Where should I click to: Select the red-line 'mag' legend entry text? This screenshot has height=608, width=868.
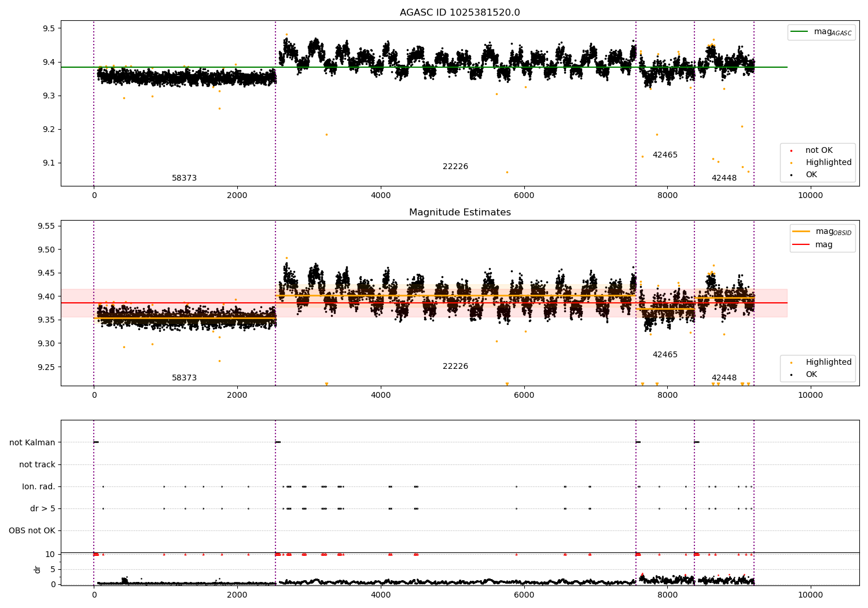(824, 245)
